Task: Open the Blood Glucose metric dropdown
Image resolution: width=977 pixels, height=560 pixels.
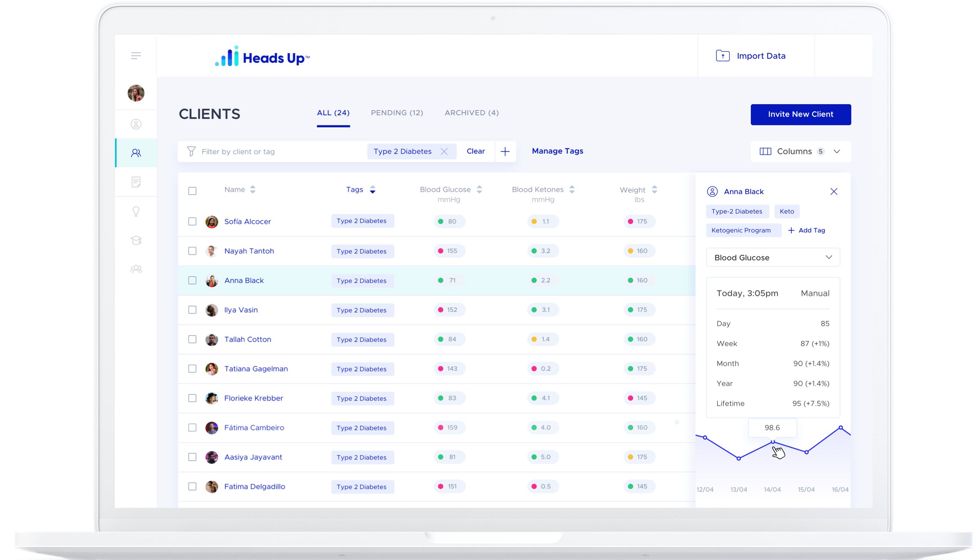Action: tap(773, 258)
